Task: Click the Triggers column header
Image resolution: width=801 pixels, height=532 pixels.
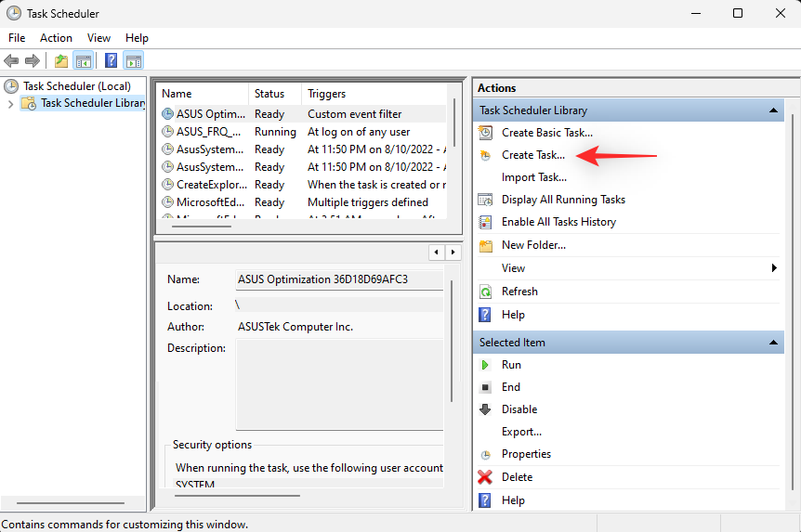Action: click(x=327, y=94)
